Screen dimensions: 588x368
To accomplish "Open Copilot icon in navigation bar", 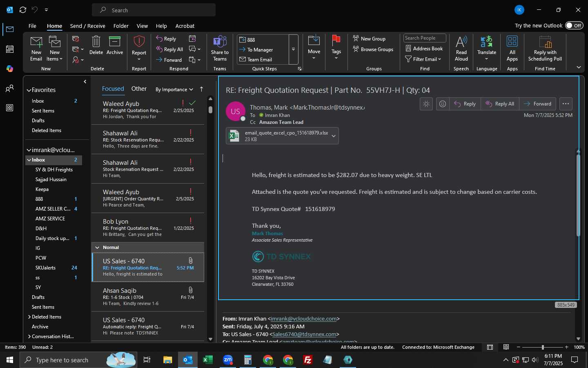I will (x=10, y=69).
